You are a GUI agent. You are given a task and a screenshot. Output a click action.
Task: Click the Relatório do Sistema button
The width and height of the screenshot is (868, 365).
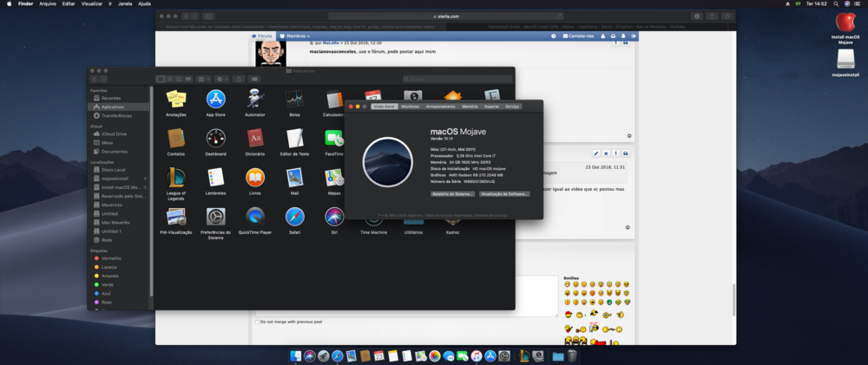452,194
